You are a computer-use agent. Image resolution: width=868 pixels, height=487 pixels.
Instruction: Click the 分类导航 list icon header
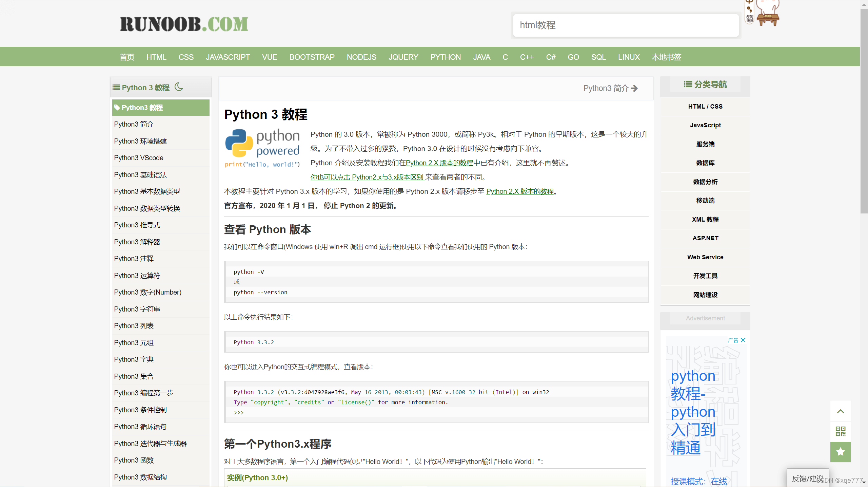point(705,85)
